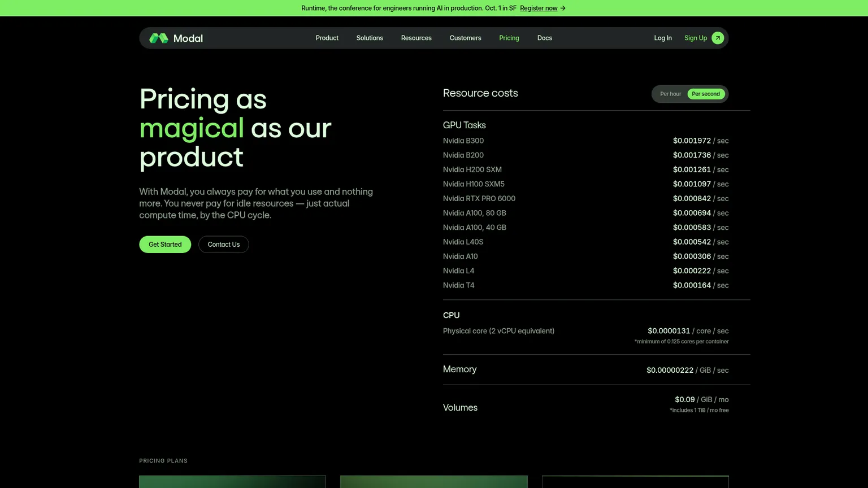The height and width of the screenshot is (488, 868).
Task: Click the $0.001972 price value
Action: tap(692, 141)
